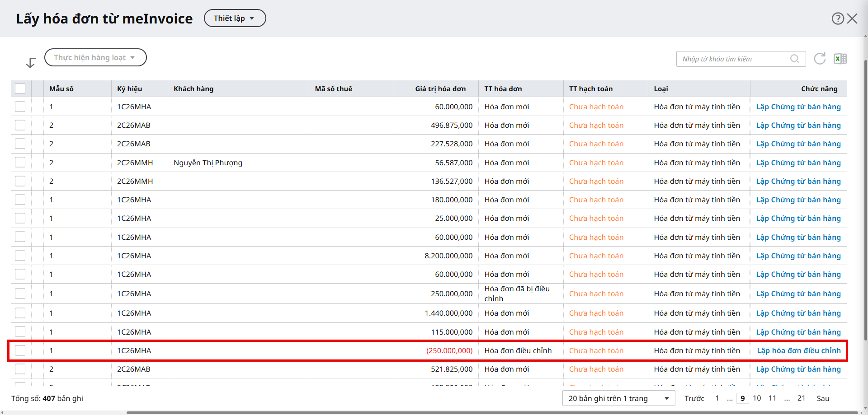Check the row with value 60.000.000 at top

pyautogui.click(x=20, y=107)
